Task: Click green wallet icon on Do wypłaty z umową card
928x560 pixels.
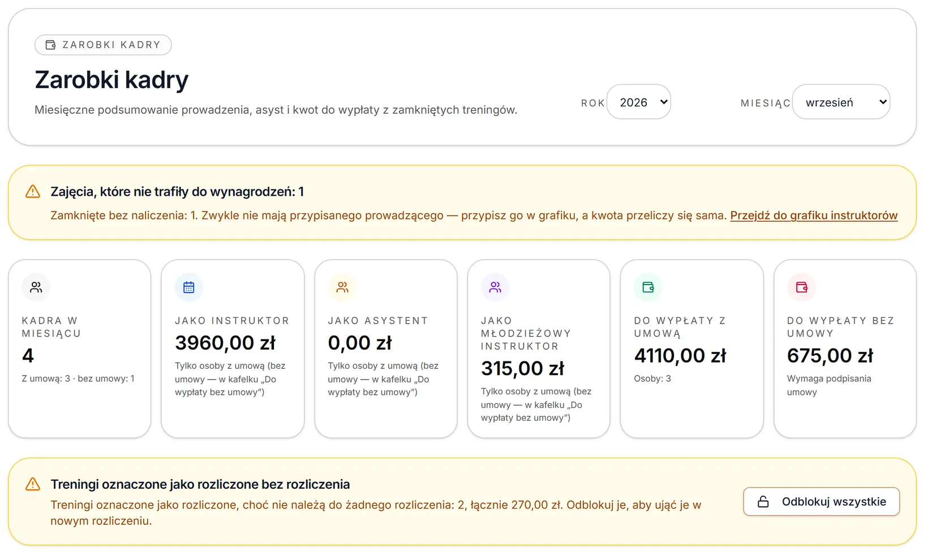Action: [x=648, y=287]
